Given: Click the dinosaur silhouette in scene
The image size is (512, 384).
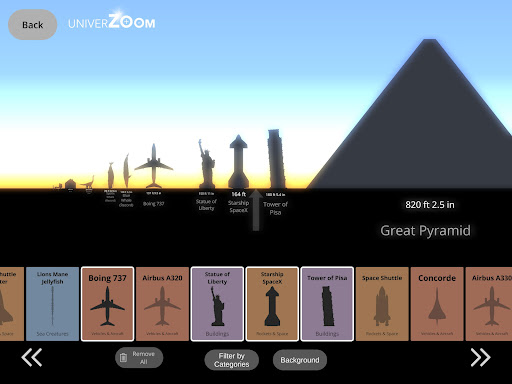Looking at the screenshot, I should (x=88, y=182).
